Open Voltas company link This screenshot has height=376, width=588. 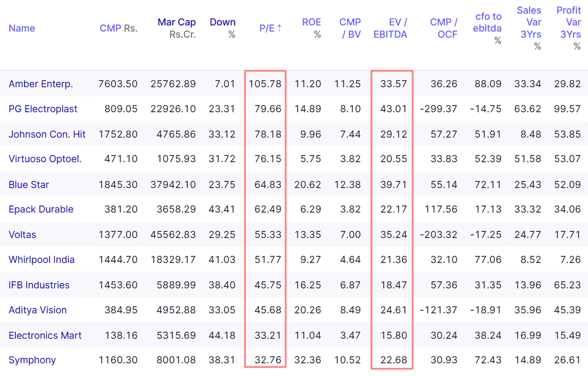(x=23, y=235)
